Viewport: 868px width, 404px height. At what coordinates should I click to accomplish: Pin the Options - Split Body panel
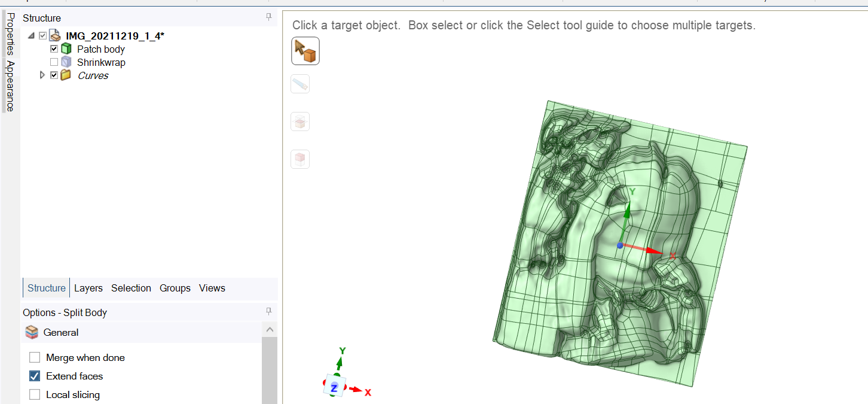coord(269,311)
